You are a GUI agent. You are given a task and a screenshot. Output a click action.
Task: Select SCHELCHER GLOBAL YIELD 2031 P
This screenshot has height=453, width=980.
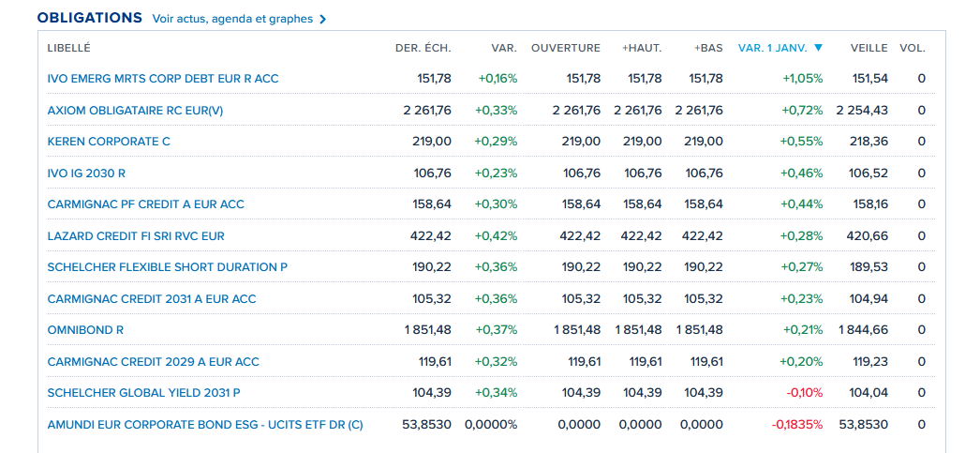pyautogui.click(x=143, y=393)
